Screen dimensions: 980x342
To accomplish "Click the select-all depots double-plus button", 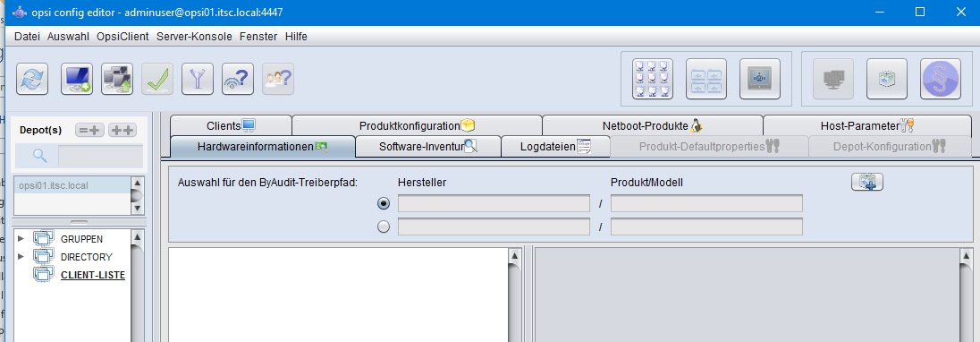I will tap(122, 130).
